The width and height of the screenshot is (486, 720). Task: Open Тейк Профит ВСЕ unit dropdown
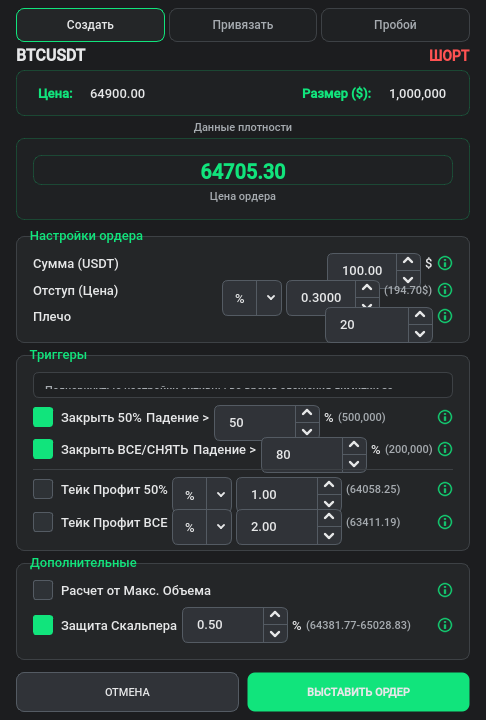(202, 527)
